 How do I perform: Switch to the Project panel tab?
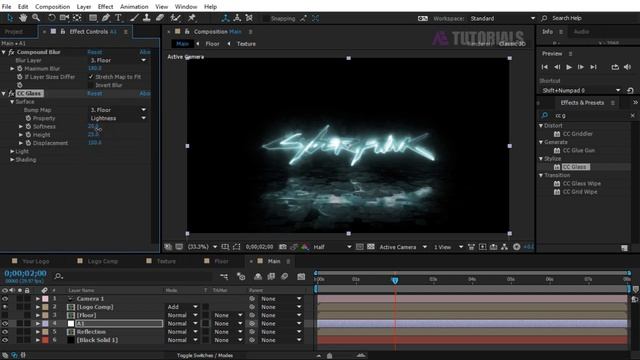click(14, 31)
